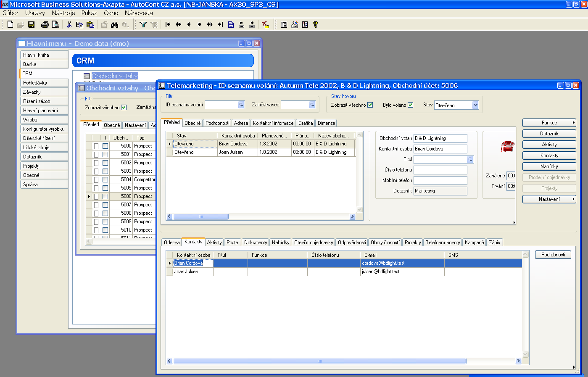The height and width of the screenshot is (377, 588).
Task: Click the next page double-arrow icon
Action: 210,24
